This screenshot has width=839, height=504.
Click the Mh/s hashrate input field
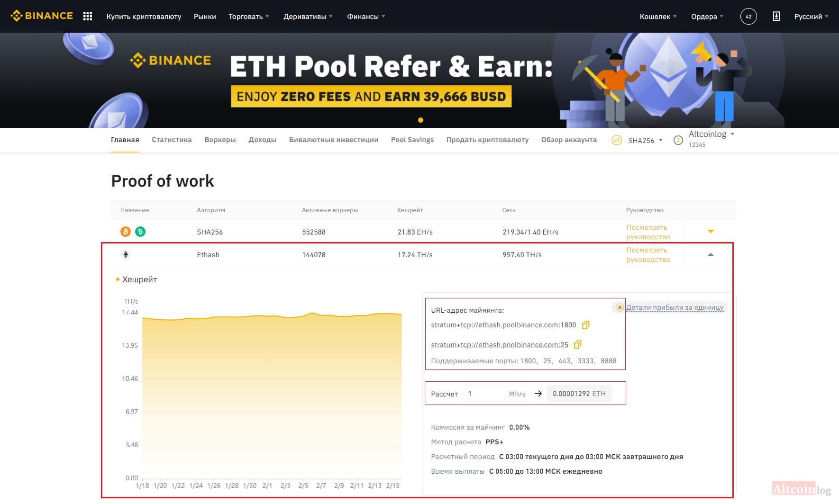[496, 394]
